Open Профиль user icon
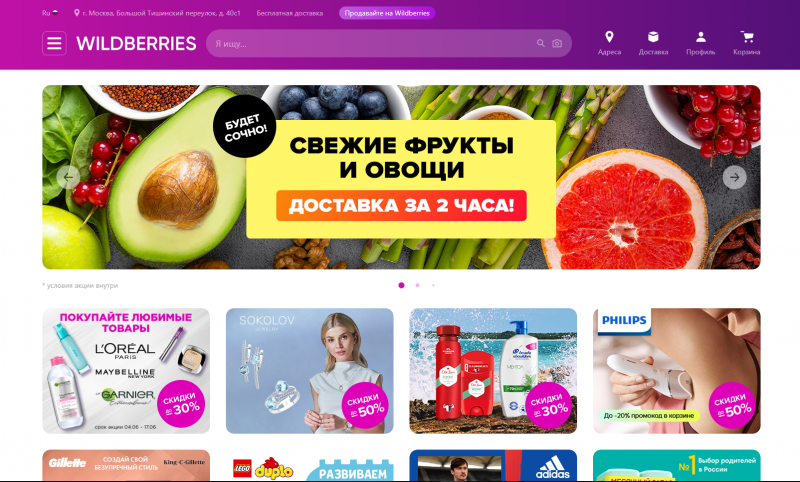The width and height of the screenshot is (800, 482). (x=701, y=37)
